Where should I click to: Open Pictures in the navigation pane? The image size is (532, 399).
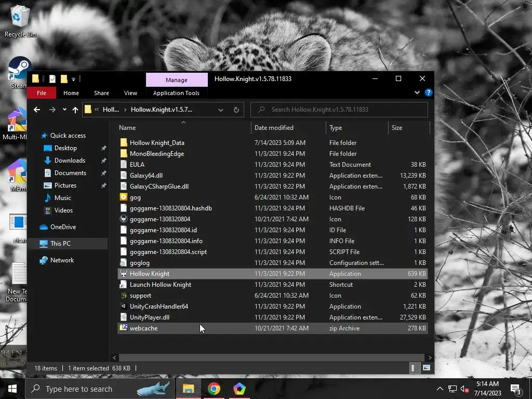click(x=65, y=185)
